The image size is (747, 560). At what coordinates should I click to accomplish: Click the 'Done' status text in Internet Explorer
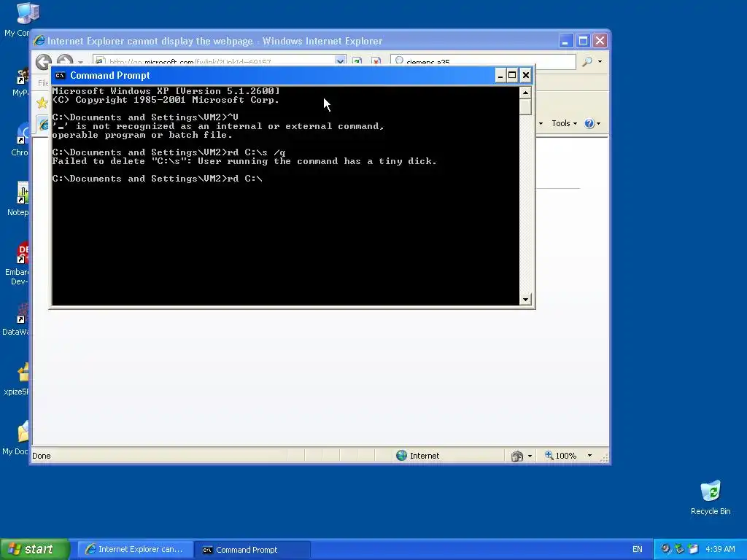42,456
